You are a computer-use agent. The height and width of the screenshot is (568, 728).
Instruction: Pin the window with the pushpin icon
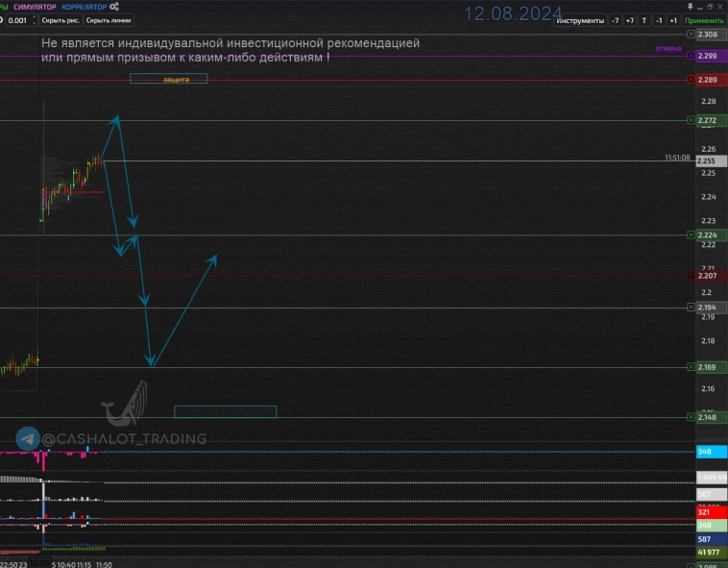(x=690, y=7)
